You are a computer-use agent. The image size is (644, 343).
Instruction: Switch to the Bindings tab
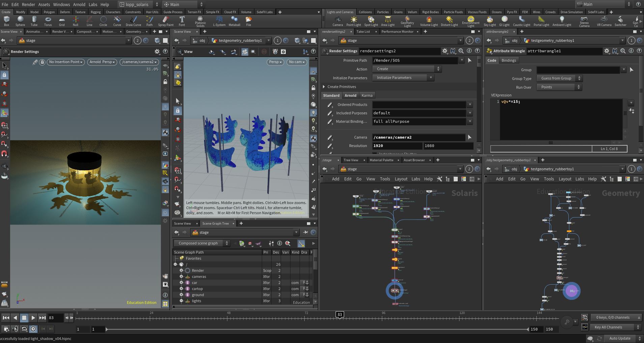coord(509,60)
